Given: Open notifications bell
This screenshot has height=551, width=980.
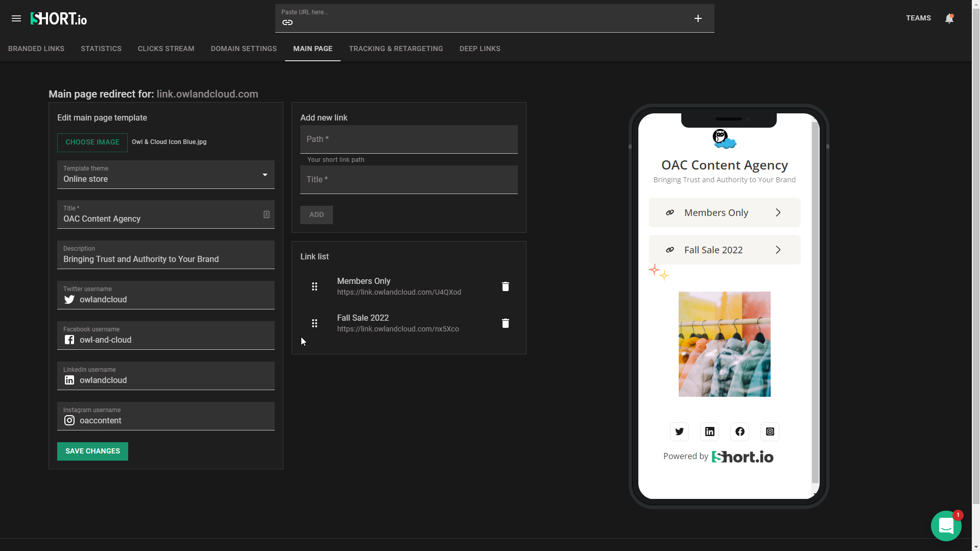Looking at the screenshot, I should tap(949, 18).
